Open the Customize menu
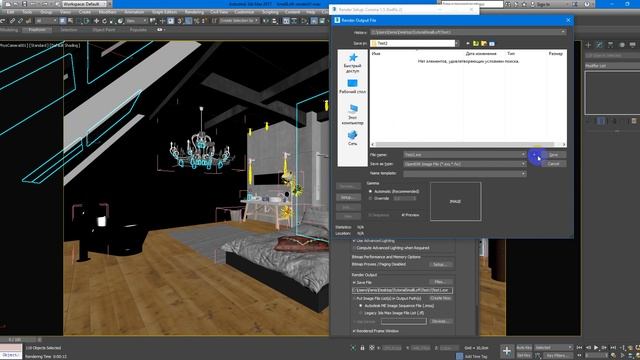Viewport: 640px width, 360px height. point(244,12)
